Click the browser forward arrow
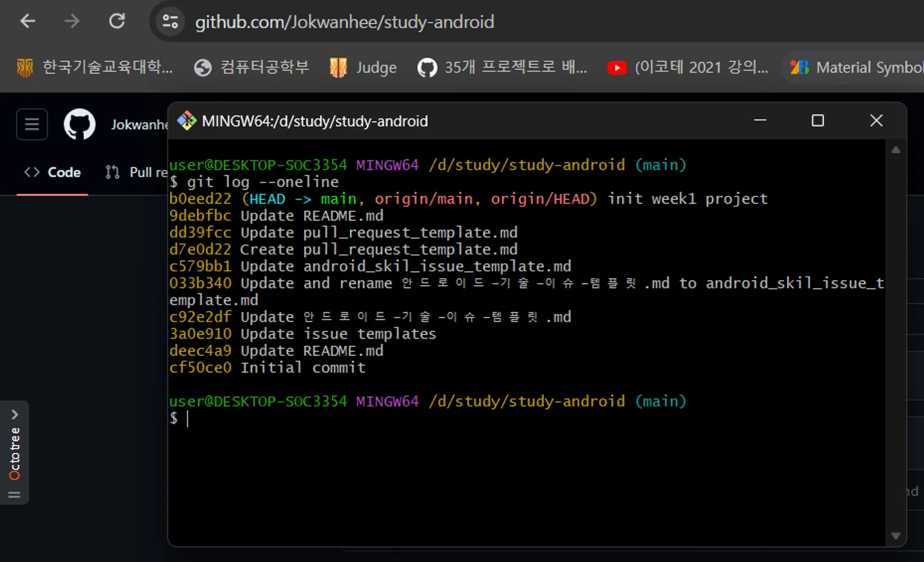Viewport: 924px width, 562px height. point(72,21)
